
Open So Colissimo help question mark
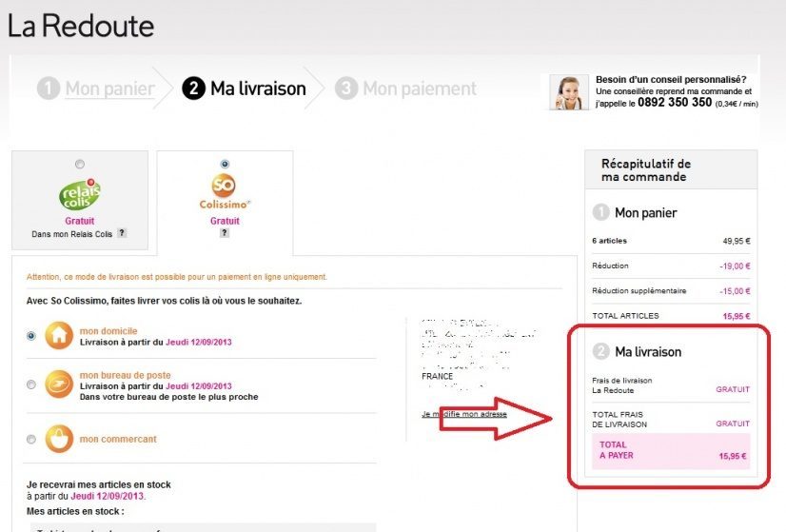(x=225, y=232)
